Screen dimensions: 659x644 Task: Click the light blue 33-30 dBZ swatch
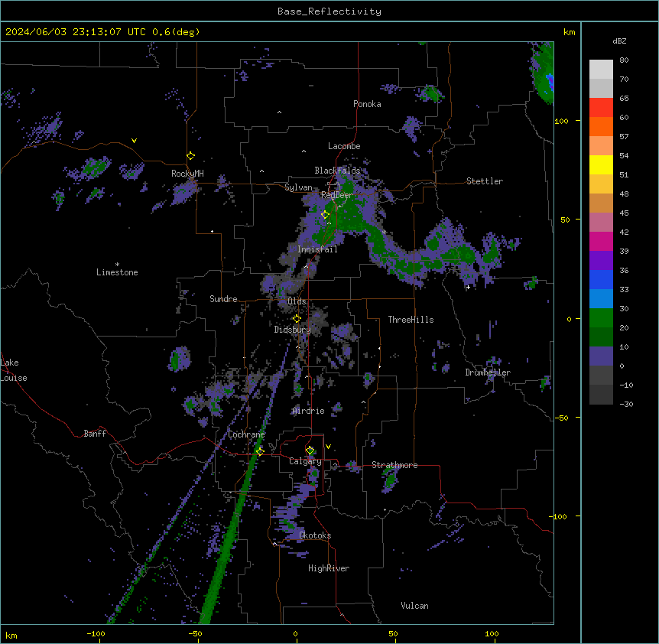(601, 299)
